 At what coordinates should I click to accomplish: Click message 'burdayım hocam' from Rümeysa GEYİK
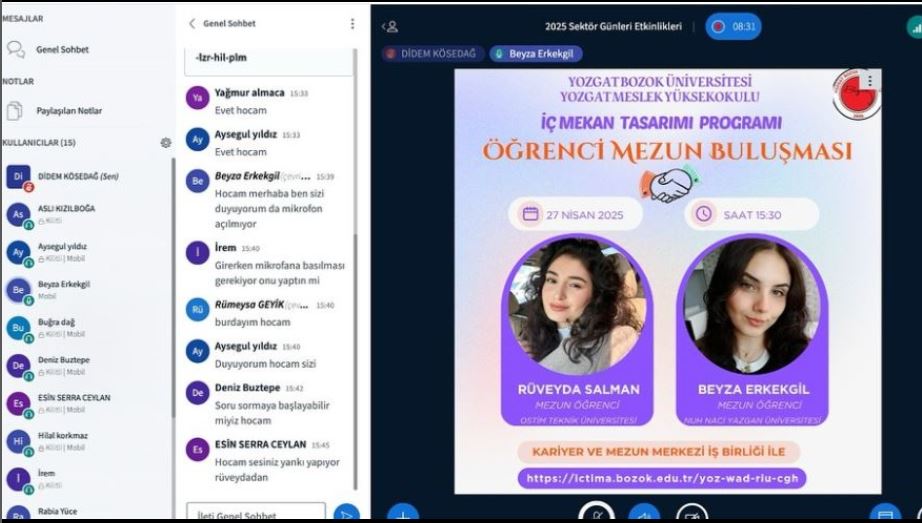[252, 322]
